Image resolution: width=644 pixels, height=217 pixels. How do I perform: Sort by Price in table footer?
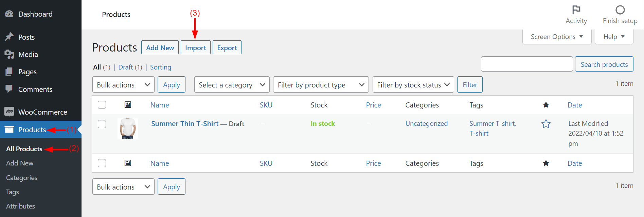click(373, 163)
